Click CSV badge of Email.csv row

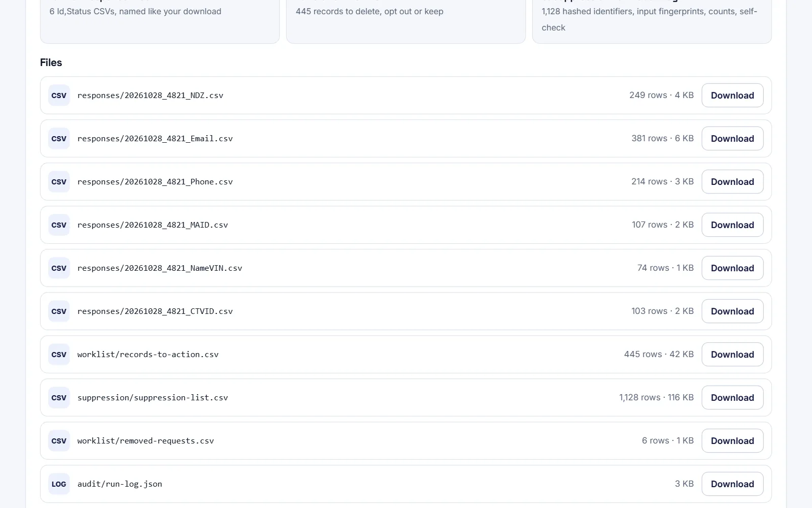point(59,139)
